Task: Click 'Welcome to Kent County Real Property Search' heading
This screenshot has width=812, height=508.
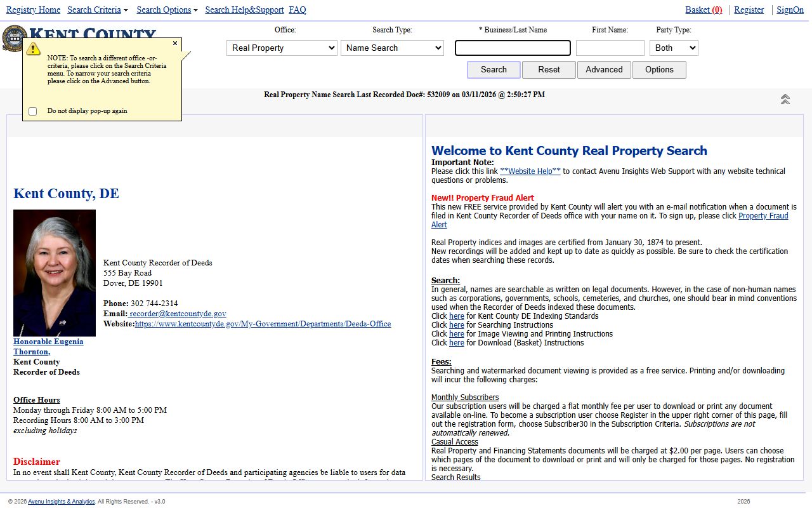Action: [x=569, y=151]
